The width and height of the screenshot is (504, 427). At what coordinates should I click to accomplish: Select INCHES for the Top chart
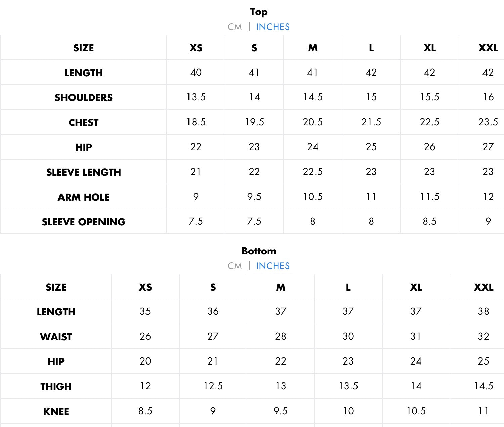click(272, 27)
